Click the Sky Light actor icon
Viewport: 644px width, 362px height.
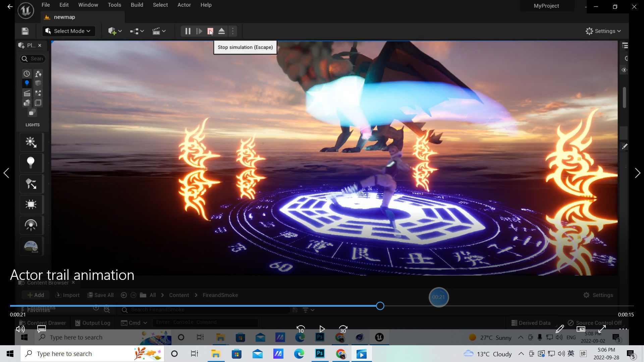tap(31, 225)
